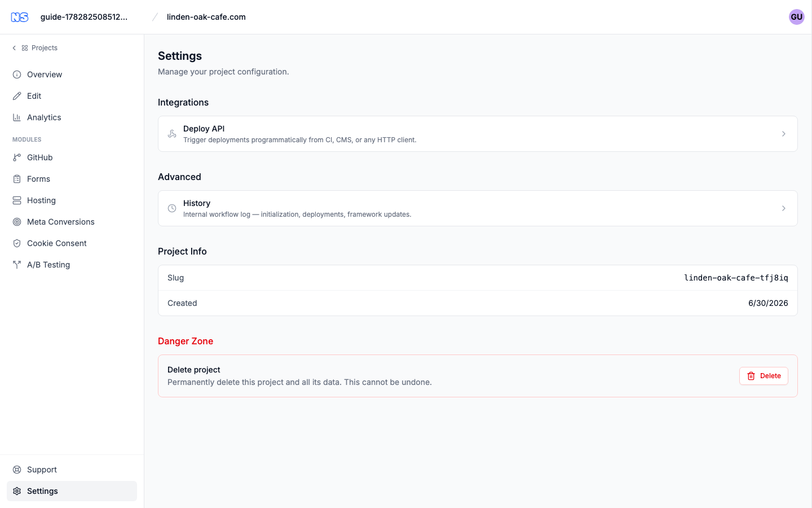This screenshot has height=508, width=812.
Task: Click the Advanced heading
Action: pos(179,177)
